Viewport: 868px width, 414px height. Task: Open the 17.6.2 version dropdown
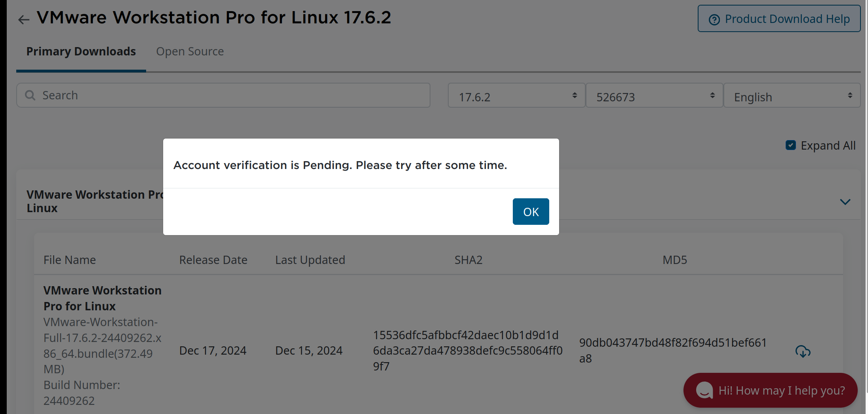516,96
